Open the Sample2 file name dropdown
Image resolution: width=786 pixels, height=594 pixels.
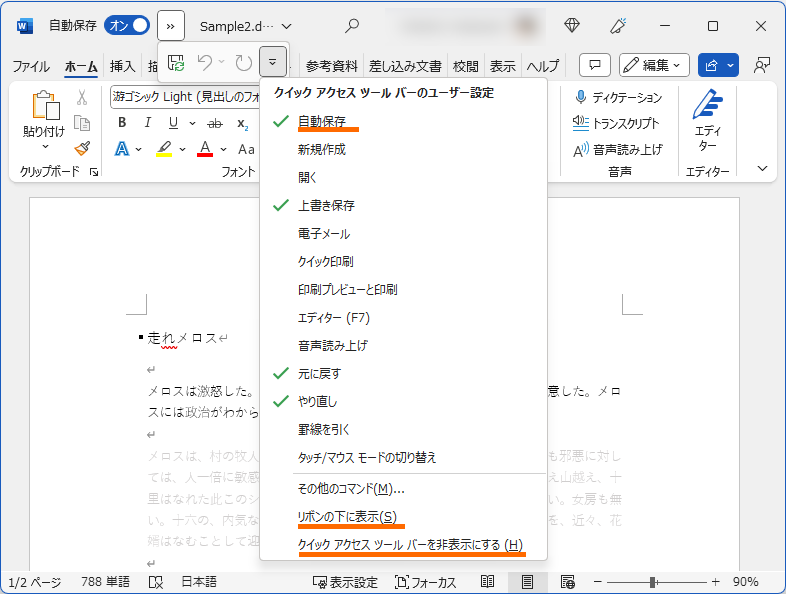point(287,26)
